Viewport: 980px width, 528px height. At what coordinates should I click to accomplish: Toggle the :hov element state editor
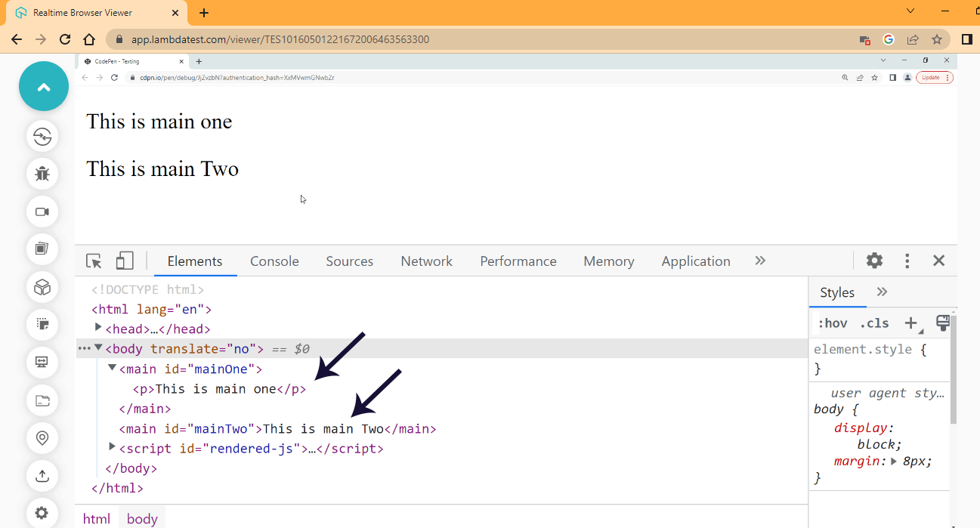coord(833,323)
